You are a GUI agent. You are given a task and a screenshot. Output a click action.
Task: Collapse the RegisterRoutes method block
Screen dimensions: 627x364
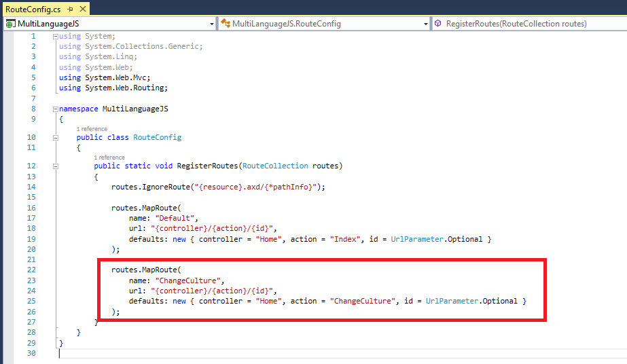(56, 166)
